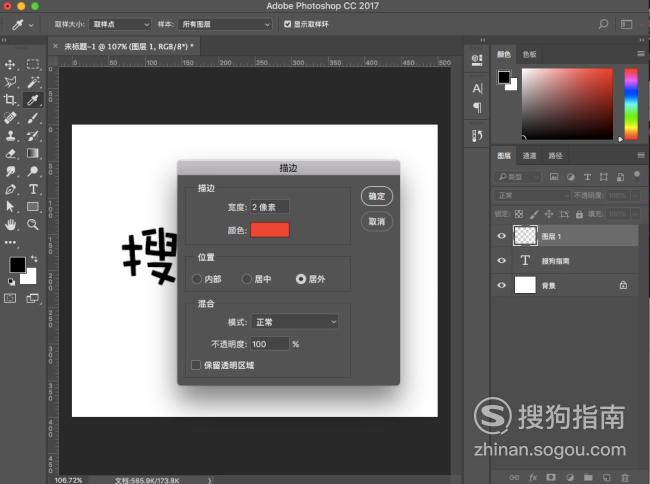Hide the 搜狗指南 text layer
The height and width of the screenshot is (484, 650).
(501, 260)
